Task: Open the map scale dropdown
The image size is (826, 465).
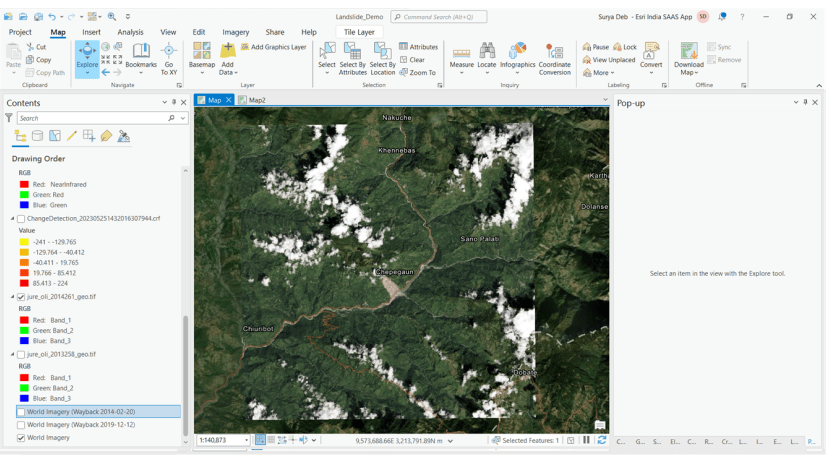Action: coord(246,440)
